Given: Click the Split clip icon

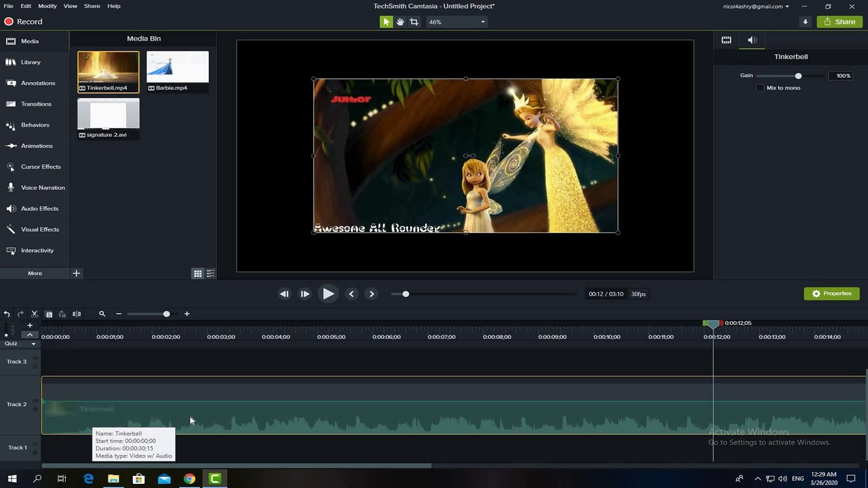Looking at the screenshot, I should click(77, 314).
